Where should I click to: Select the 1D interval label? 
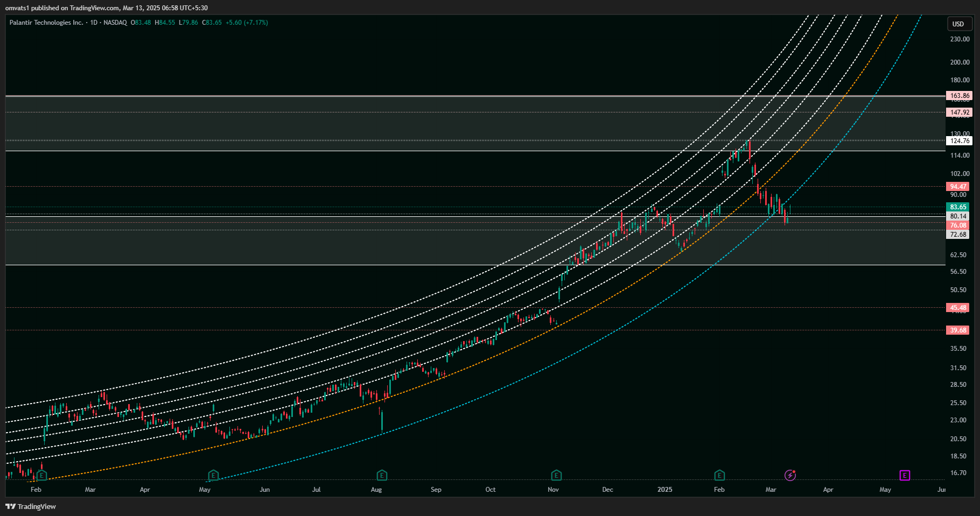click(94, 23)
